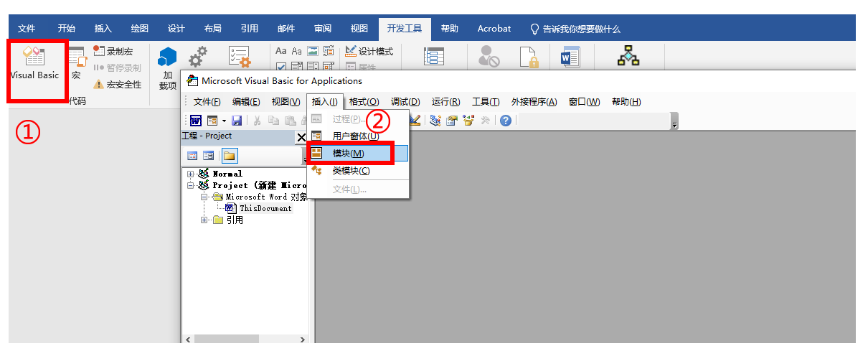This screenshot has width=868, height=356.
Task: Click the Word document template ribbon icon
Action: pyautogui.click(x=570, y=57)
